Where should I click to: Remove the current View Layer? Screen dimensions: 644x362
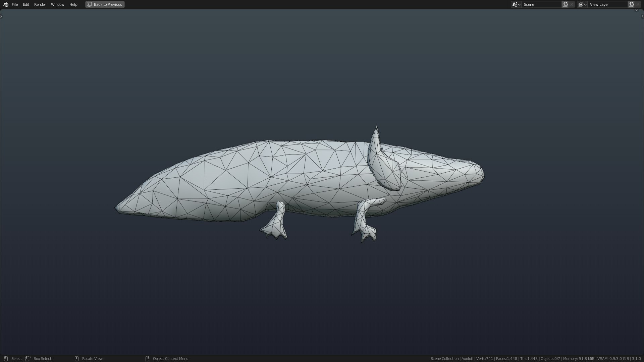point(638,4)
